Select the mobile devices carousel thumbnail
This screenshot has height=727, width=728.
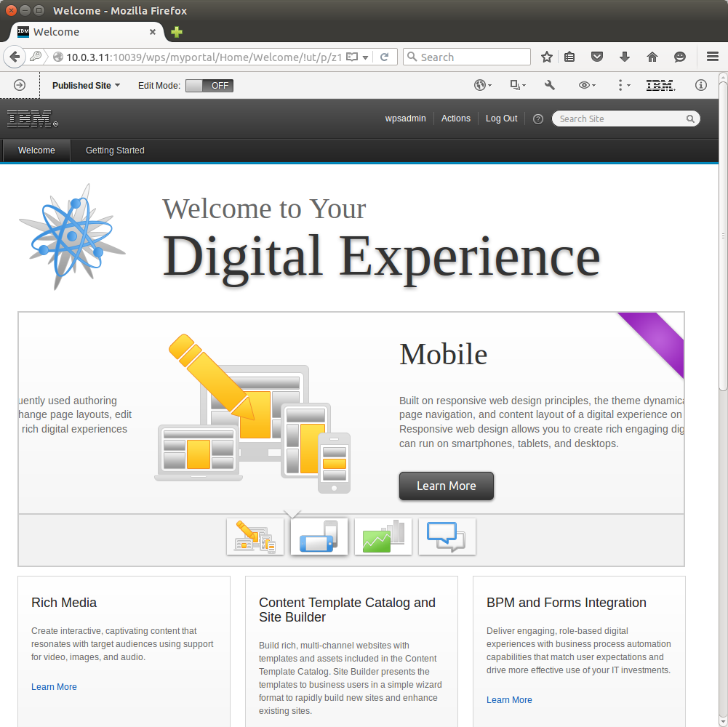click(x=319, y=537)
